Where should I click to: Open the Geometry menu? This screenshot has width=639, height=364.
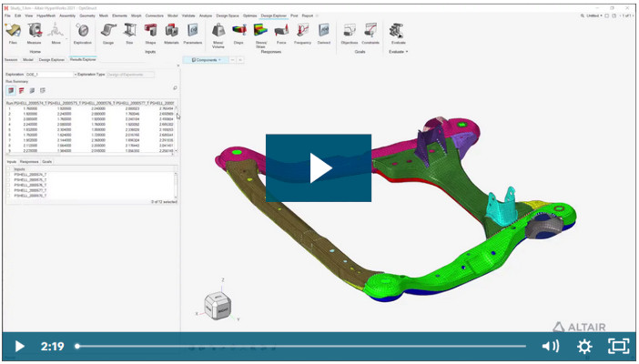[x=87, y=15]
